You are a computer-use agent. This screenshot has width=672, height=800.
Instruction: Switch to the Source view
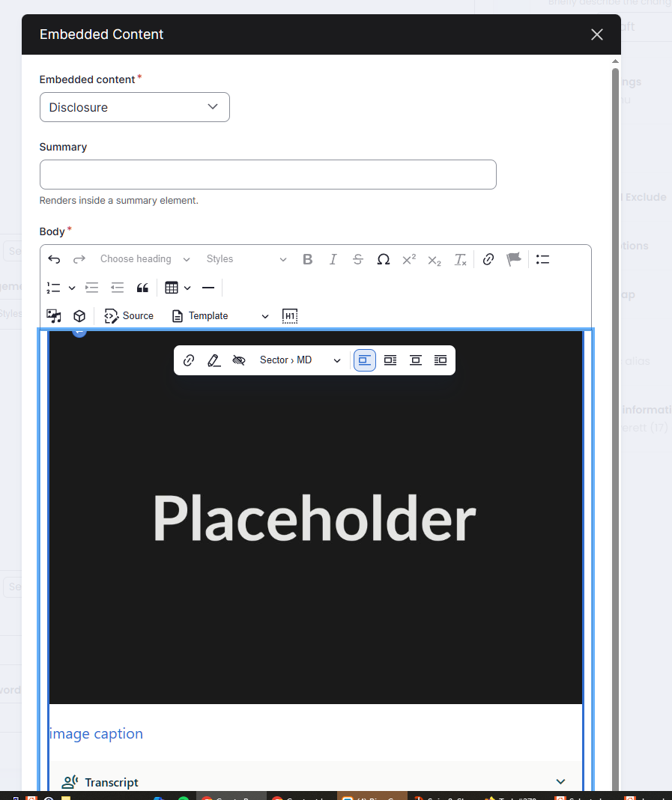pyautogui.click(x=128, y=315)
